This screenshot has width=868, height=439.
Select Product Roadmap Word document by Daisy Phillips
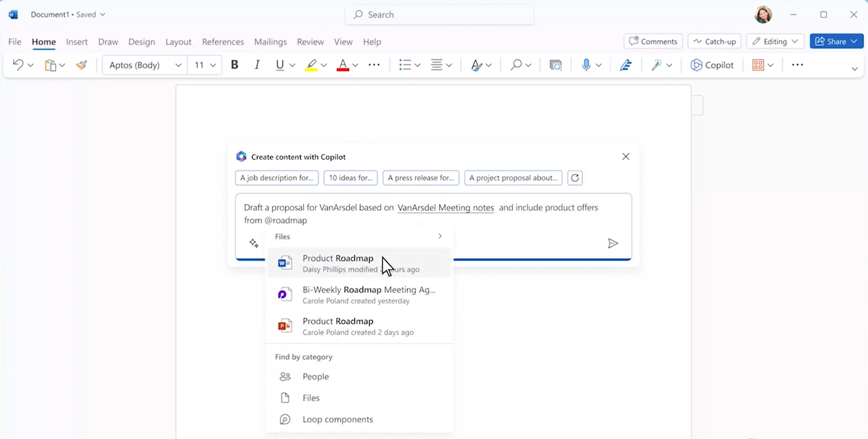[x=359, y=263]
